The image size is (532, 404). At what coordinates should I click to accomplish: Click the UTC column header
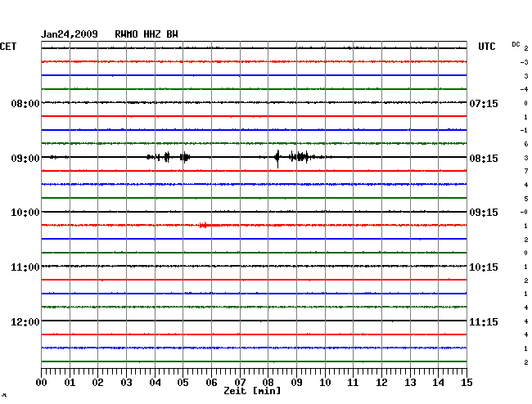pos(487,47)
